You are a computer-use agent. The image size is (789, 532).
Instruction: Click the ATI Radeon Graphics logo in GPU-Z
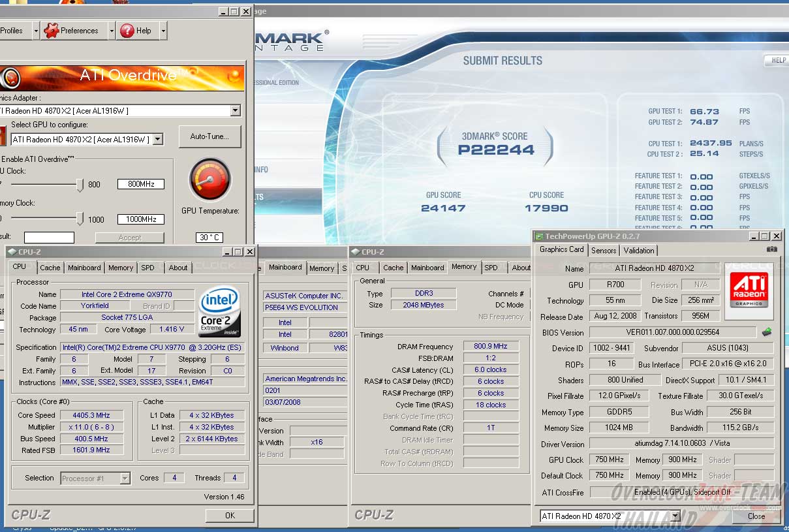(749, 290)
